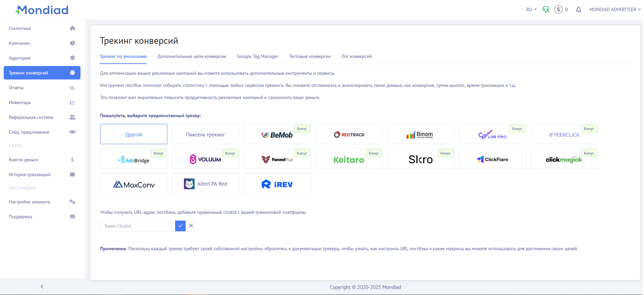
Task: Select the Пиксель трекинг button
Action: 205,134
